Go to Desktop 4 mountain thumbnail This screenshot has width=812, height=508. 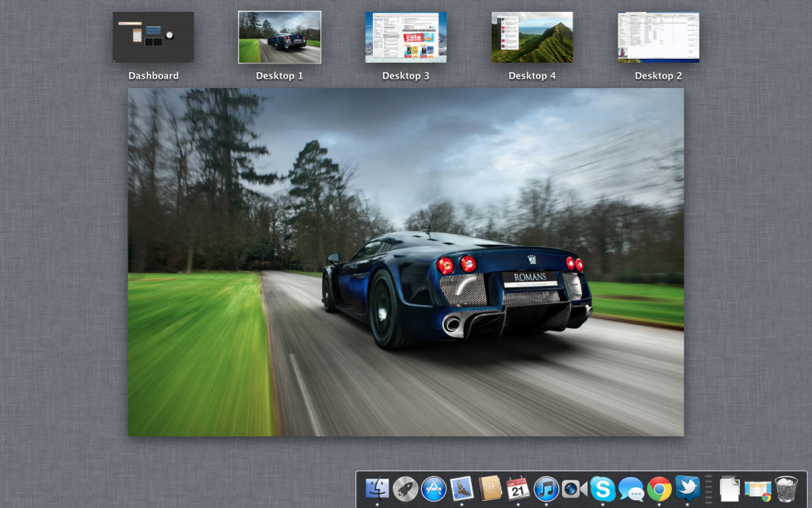coord(532,37)
